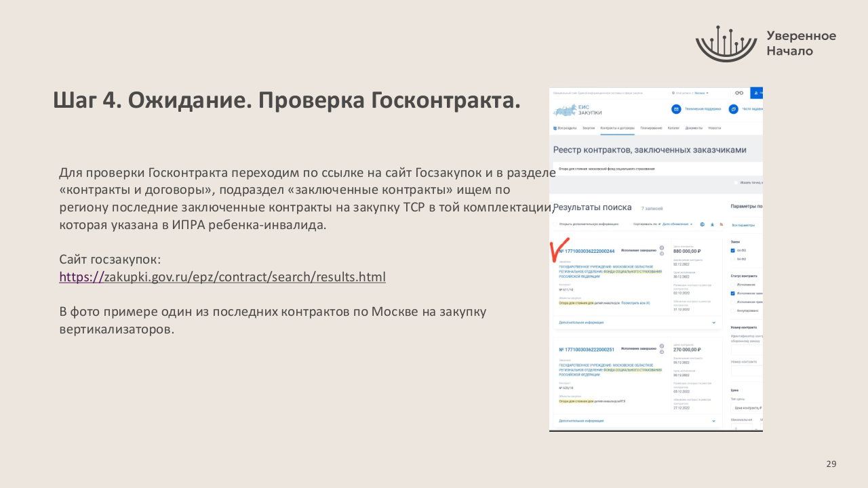
Task: Click the upper round icon beside contract ...244 status
Action: coord(662,247)
